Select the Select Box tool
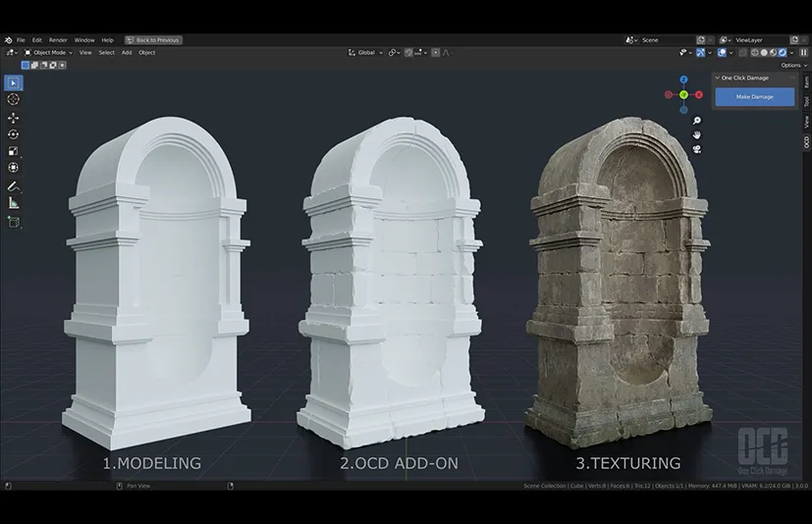The image size is (812, 524). click(14, 82)
